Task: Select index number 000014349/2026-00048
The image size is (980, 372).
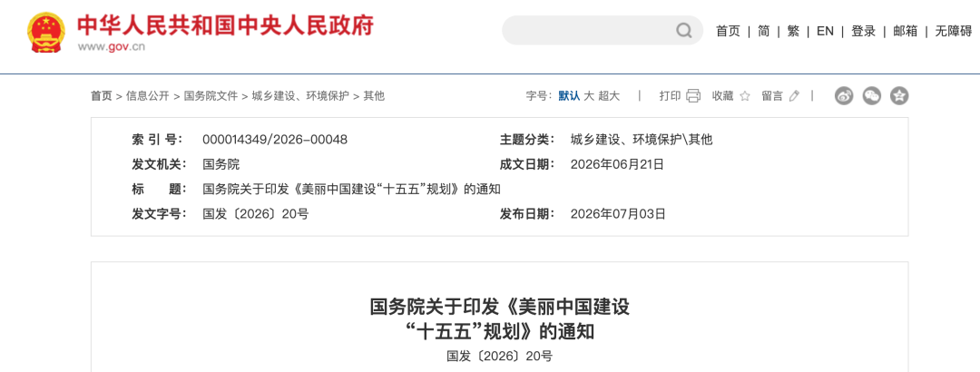Action: pyautogui.click(x=275, y=140)
